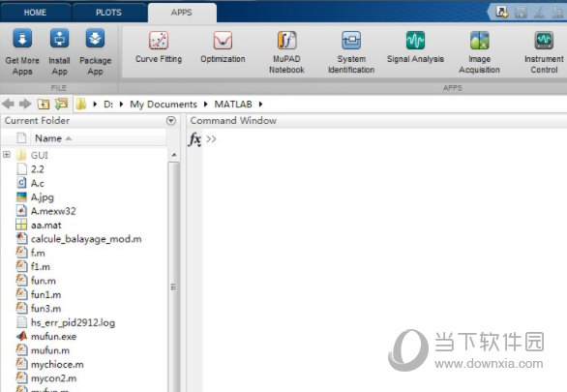Go forward in folder history

click(25, 105)
